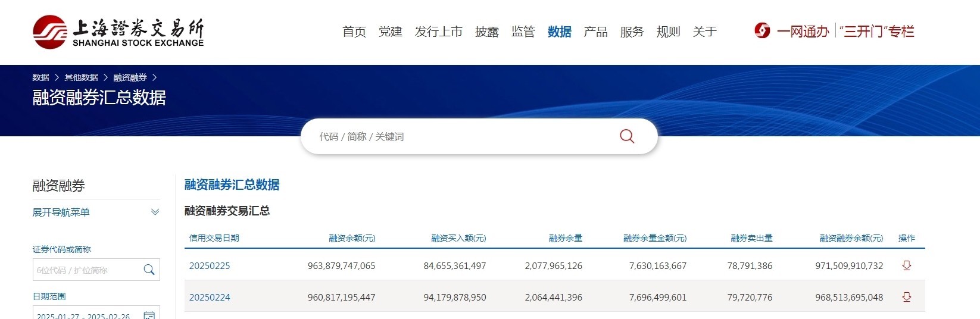Image resolution: width=980 pixels, height=319 pixels.
Task: Open the date range calendar icon
Action: pyautogui.click(x=149, y=315)
